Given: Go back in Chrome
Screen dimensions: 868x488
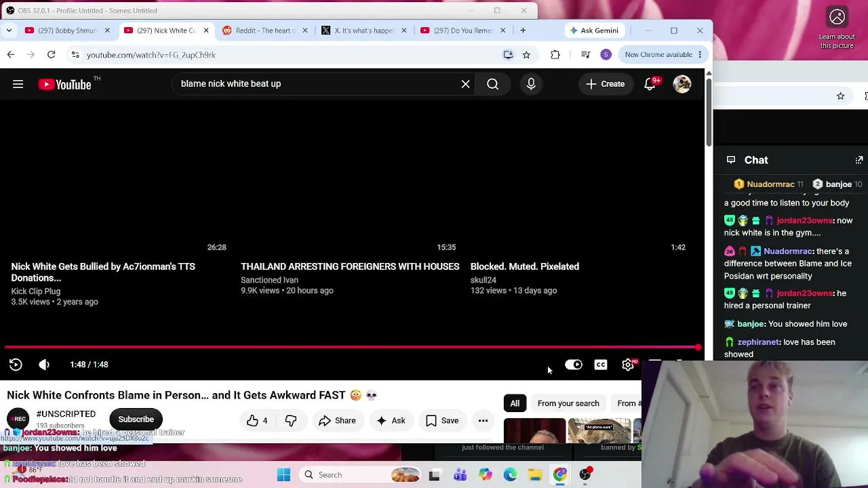Looking at the screenshot, I should point(11,55).
